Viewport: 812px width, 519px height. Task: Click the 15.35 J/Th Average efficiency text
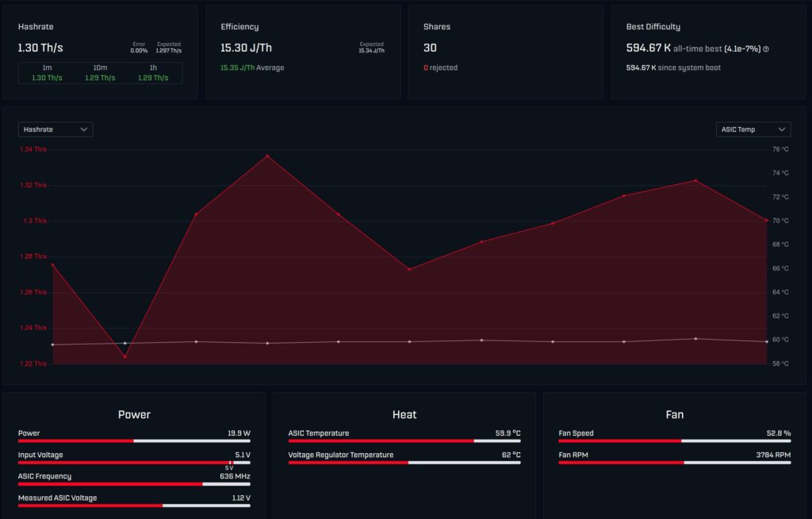coord(252,68)
